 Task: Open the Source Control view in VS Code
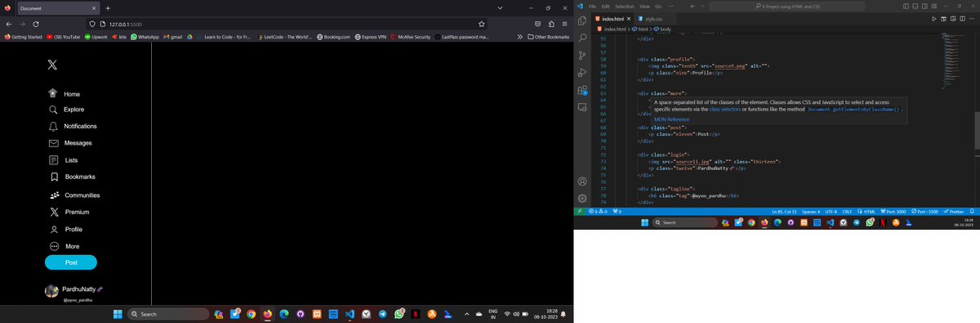pyautogui.click(x=582, y=55)
